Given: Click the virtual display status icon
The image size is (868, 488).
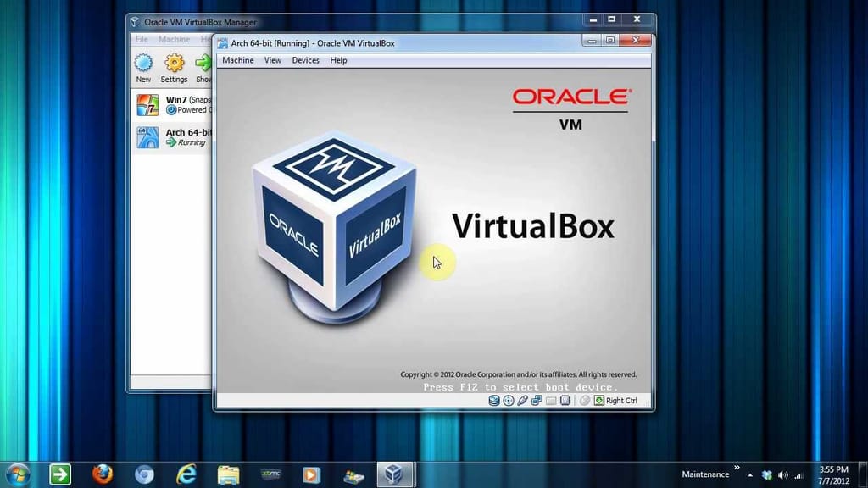Looking at the screenshot, I should click(565, 401).
